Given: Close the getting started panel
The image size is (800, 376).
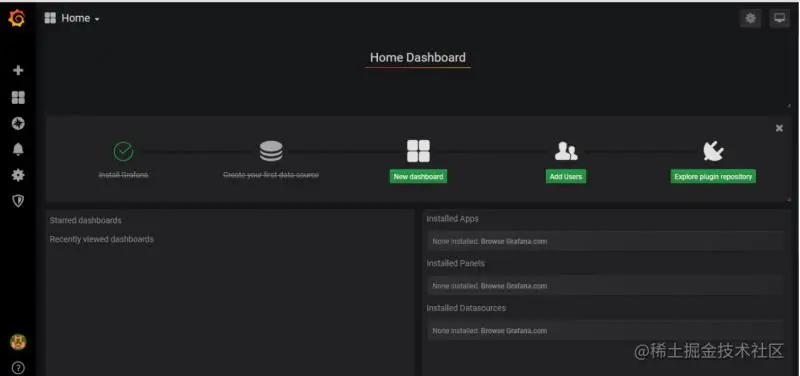Looking at the screenshot, I should pos(779,128).
